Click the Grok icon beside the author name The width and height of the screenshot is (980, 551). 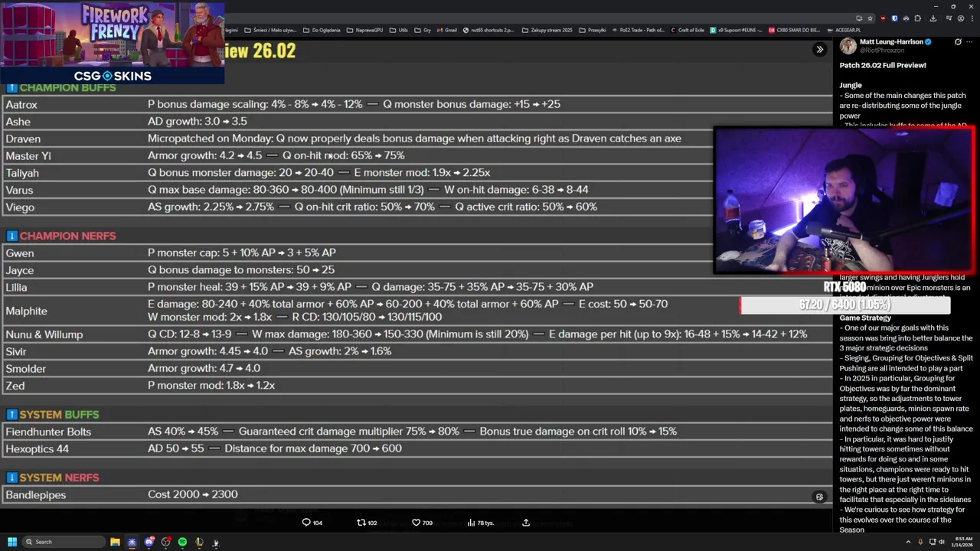tap(958, 42)
